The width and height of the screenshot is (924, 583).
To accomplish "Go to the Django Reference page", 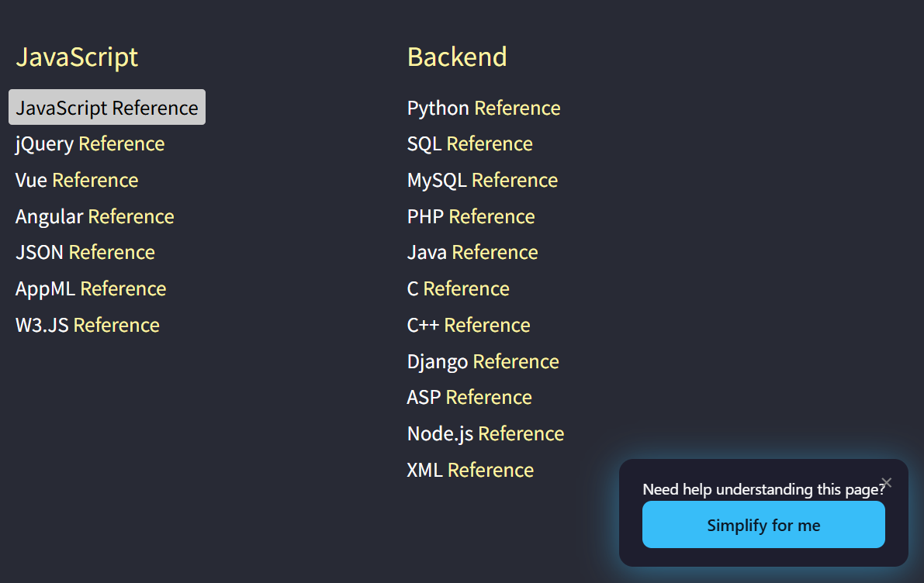I will [483, 361].
